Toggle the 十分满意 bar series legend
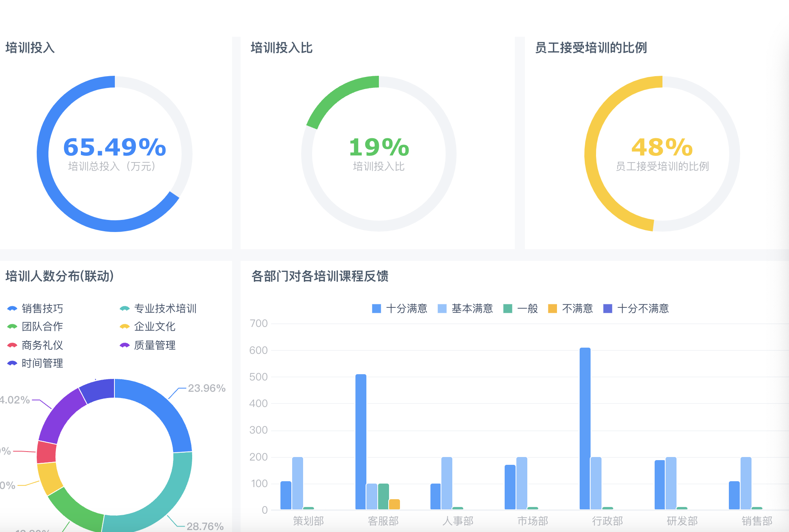This screenshot has width=789, height=532. [x=400, y=309]
